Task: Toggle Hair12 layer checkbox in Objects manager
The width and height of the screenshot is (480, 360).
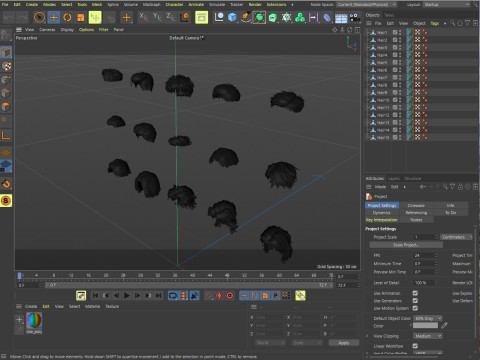Action: pos(395,115)
